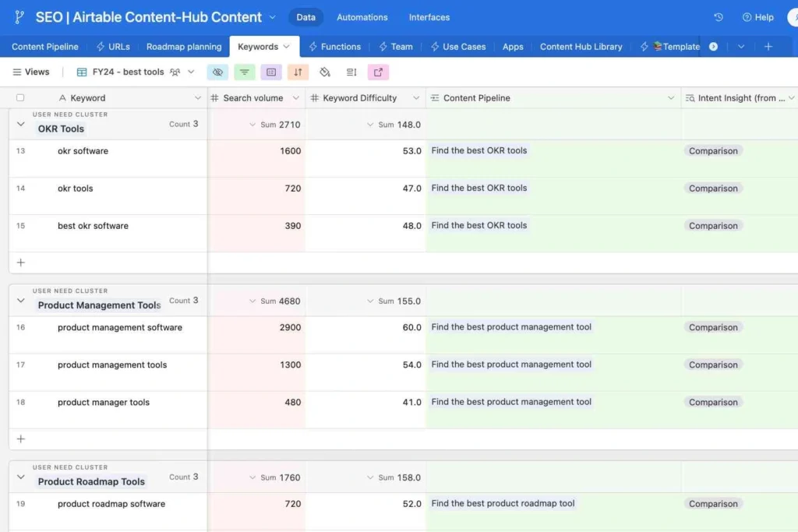798x532 pixels.
Task: Open the Team table tab
Action: click(x=395, y=47)
